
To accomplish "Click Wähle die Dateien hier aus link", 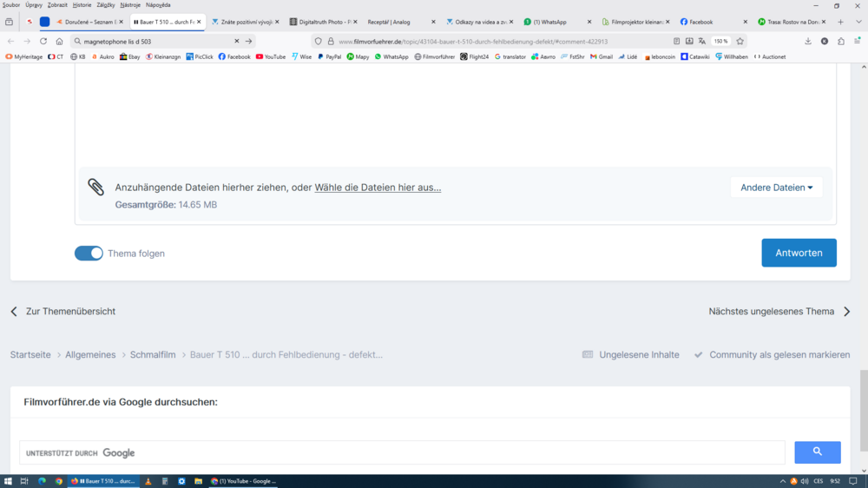I will [x=378, y=188].
